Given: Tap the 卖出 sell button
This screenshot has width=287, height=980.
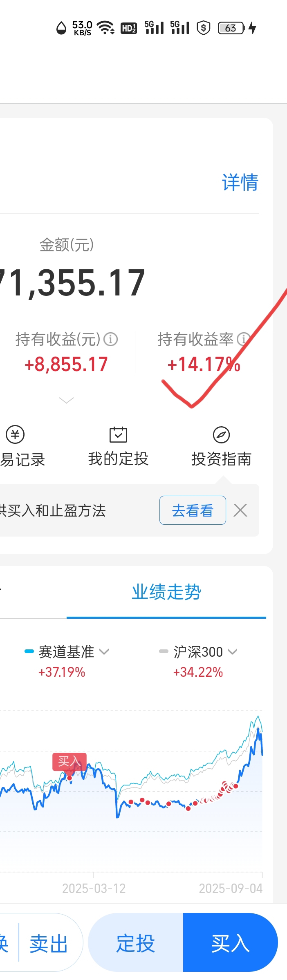Looking at the screenshot, I should pos(49,944).
